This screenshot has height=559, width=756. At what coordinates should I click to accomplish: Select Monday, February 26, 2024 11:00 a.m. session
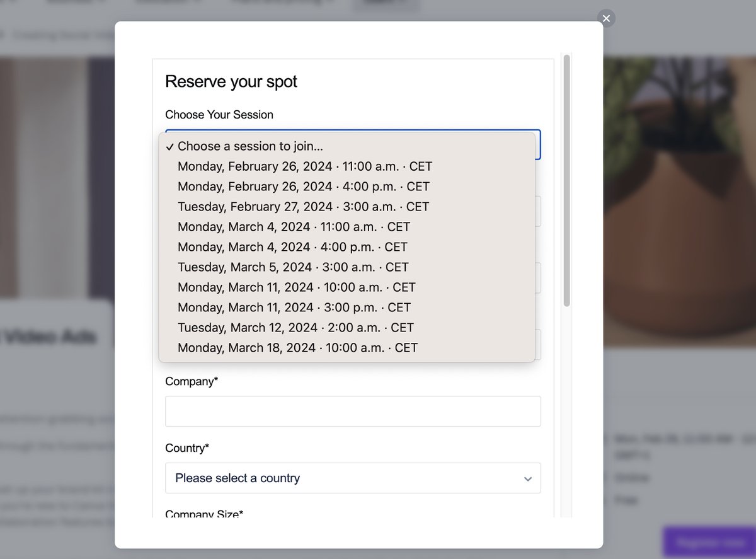(x=346, y=166)
